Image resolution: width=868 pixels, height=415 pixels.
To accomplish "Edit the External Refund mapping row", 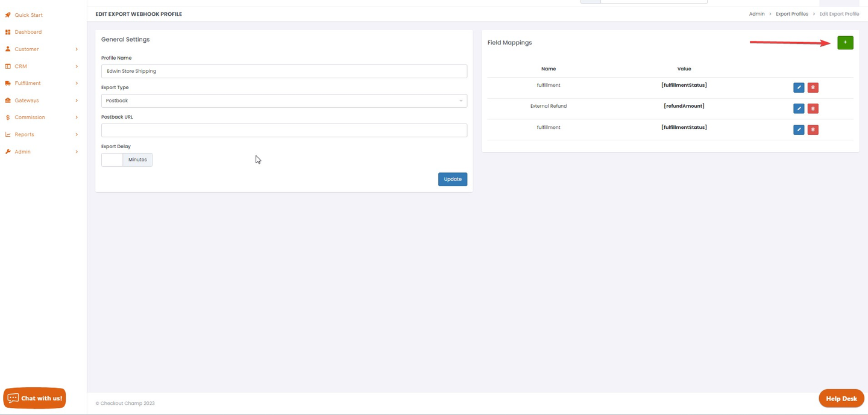I will 799,109.
